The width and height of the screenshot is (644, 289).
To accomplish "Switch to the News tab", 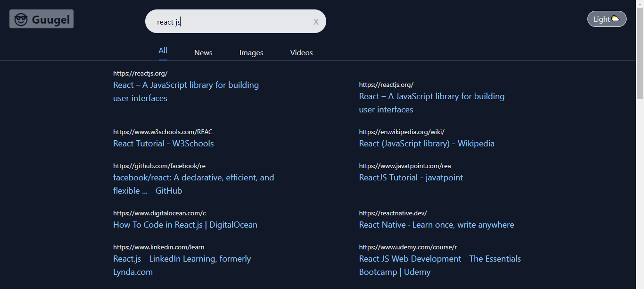I will coord(203,52).
